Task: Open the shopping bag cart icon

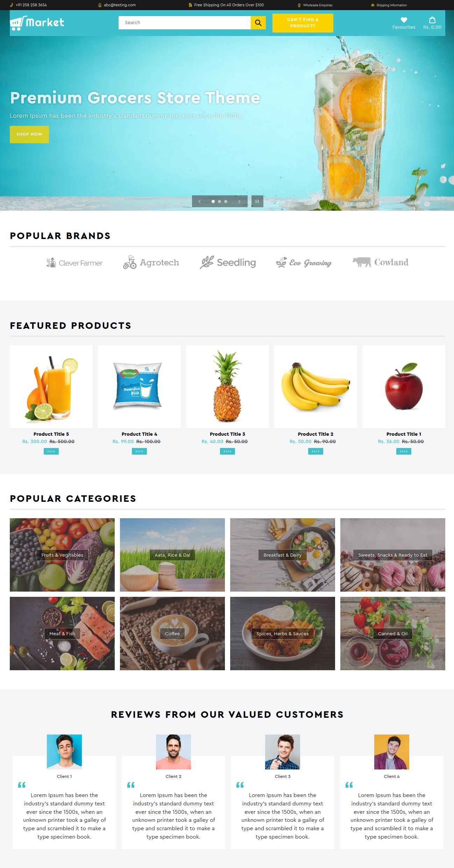Action: 432,20
